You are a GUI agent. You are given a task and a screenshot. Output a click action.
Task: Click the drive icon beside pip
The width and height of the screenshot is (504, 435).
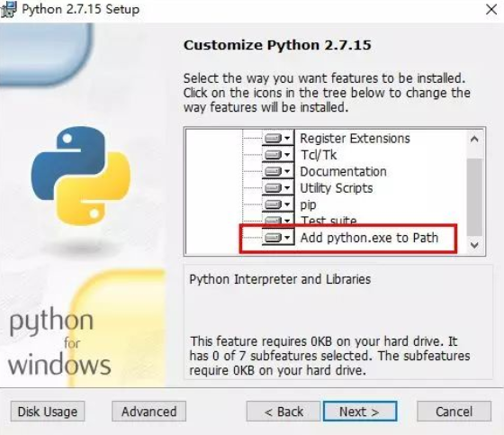(273, 204)
